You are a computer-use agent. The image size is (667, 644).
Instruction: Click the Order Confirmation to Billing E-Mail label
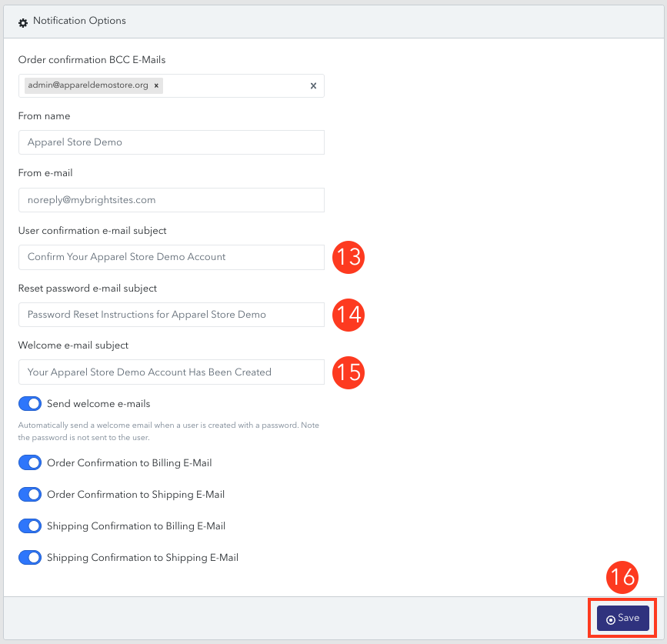(x=129, y=462)
